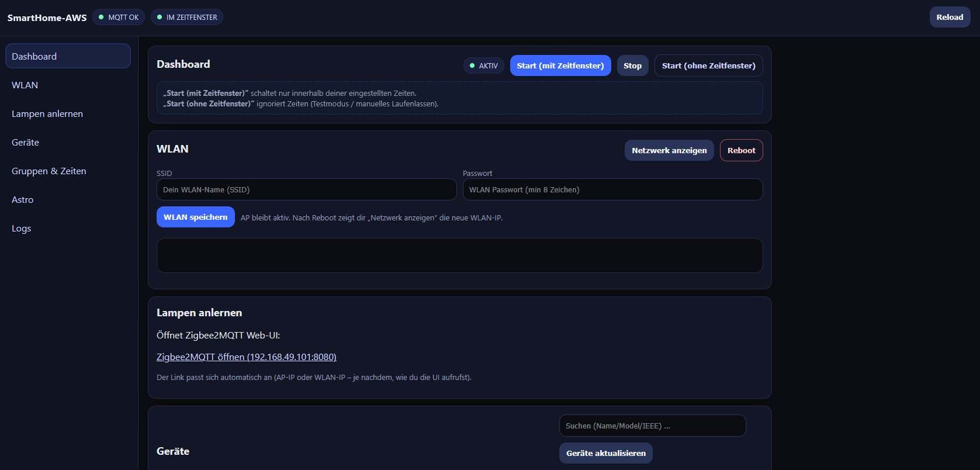Click the Start-modes explanation box
Screen dimensions: 980x470
tap(459, 98)
